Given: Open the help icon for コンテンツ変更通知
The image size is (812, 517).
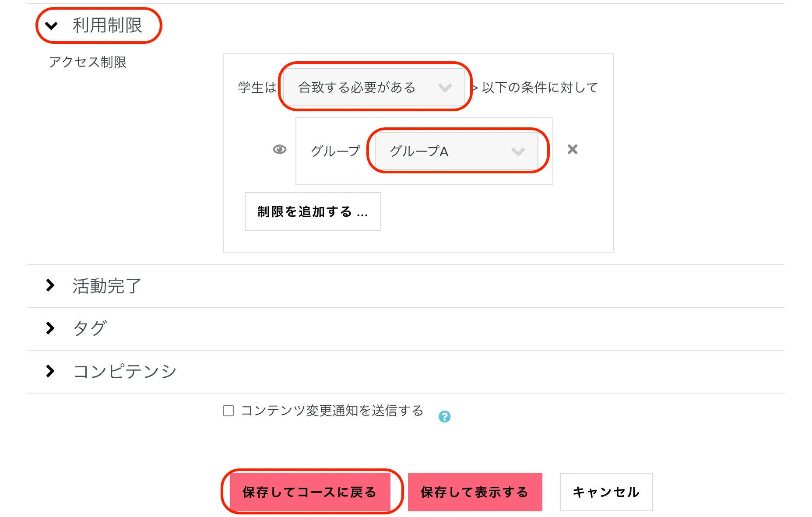Looking at the screenshot, I should 444,416.
